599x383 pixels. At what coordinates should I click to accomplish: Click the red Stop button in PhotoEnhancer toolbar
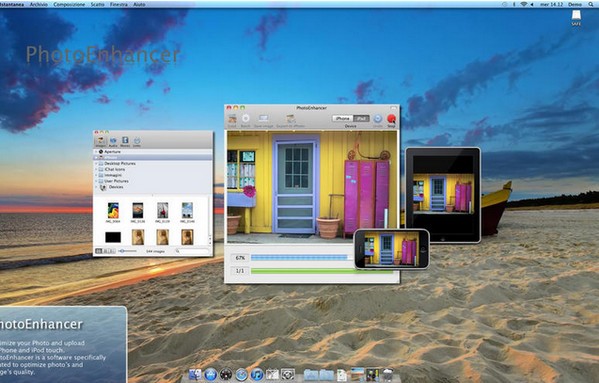391,119
